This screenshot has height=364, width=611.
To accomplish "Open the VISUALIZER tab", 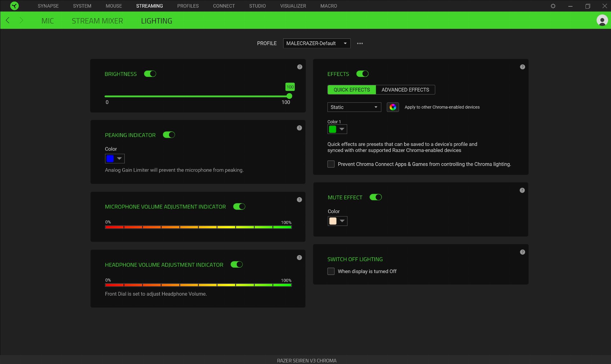I will pyautogui.click(x=293, y=6).
